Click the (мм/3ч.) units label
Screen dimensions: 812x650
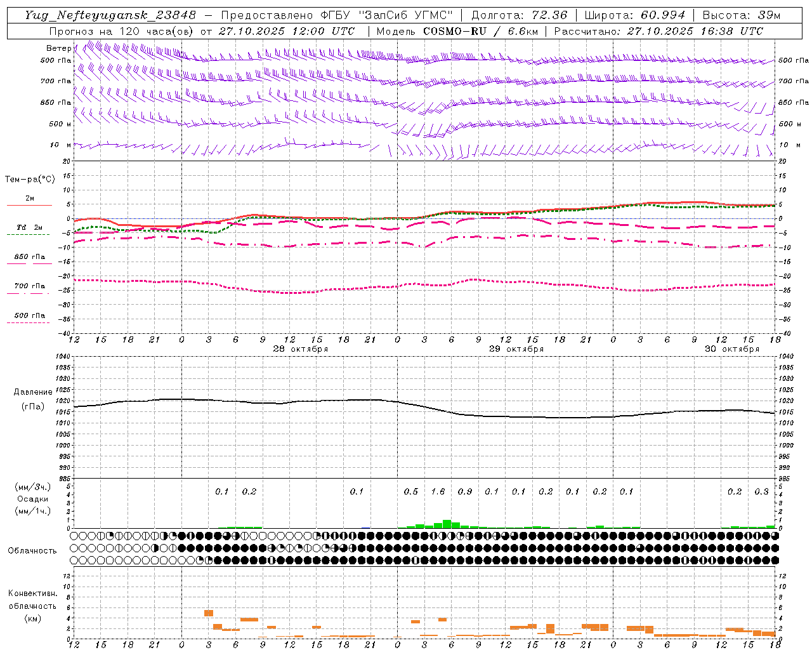tap(33, 487)
